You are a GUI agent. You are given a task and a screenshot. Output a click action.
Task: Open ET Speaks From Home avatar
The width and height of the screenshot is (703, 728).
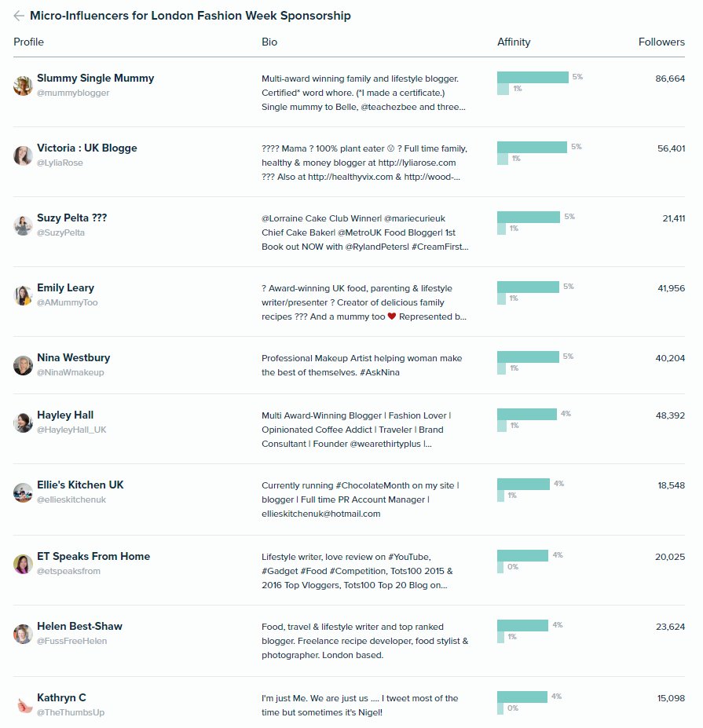(x=23, y=564)
